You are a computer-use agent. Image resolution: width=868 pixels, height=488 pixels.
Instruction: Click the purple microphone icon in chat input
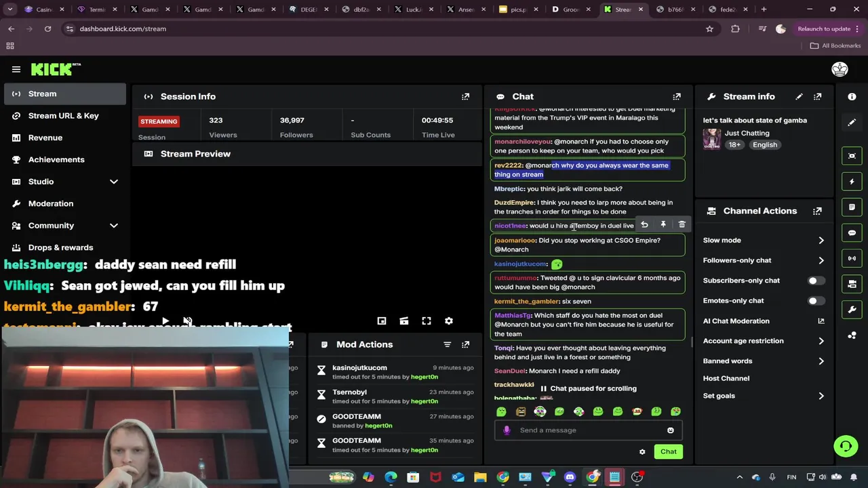pos(507,430)
